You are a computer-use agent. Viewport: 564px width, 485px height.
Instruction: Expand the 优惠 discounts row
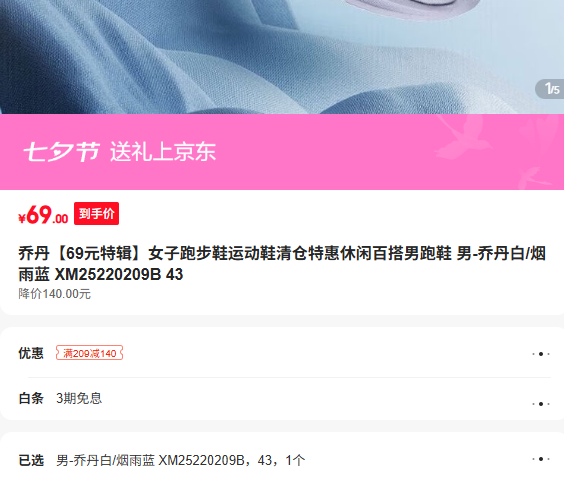pos(282,353)
